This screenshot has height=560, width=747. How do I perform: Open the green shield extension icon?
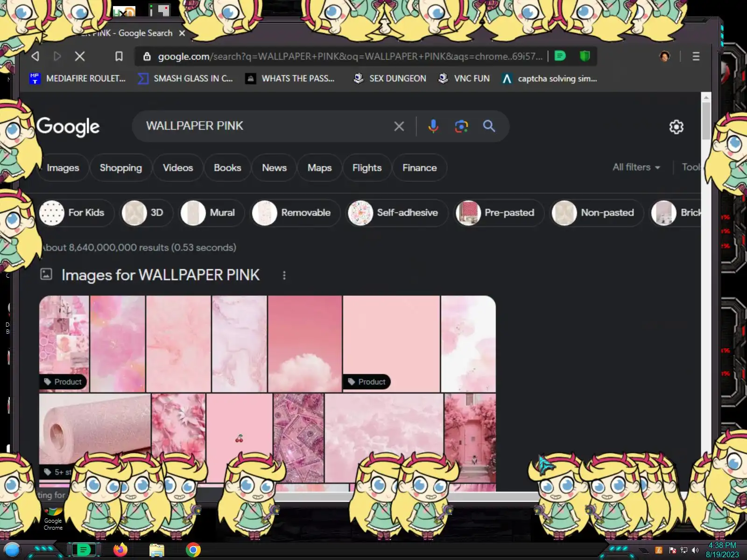click(x=585, y=56)
